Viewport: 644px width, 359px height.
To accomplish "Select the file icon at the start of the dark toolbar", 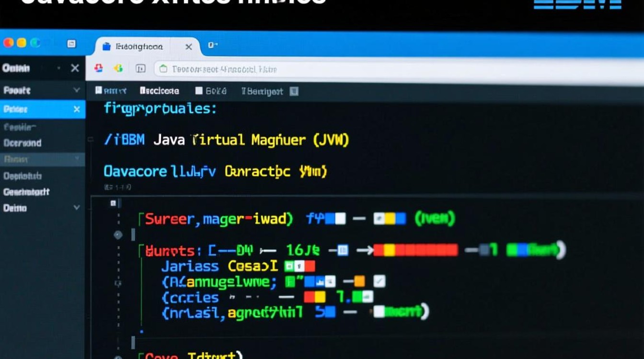I will [98, 90].
